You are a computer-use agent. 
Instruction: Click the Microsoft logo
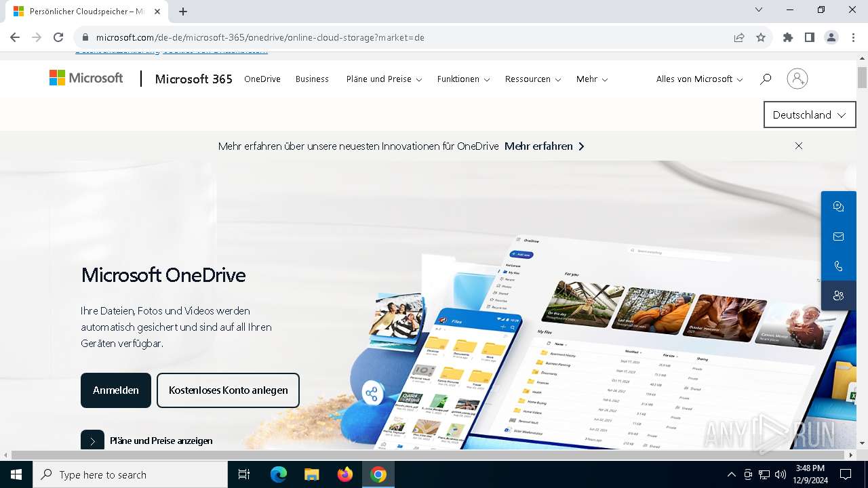click(x=86, y=78)
